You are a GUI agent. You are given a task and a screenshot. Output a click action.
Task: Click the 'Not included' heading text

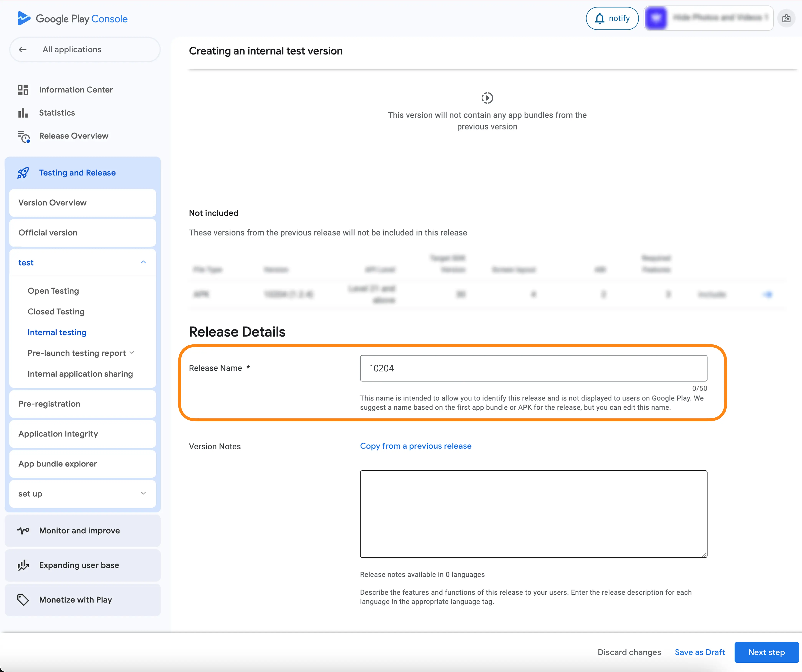coord(214,213)
